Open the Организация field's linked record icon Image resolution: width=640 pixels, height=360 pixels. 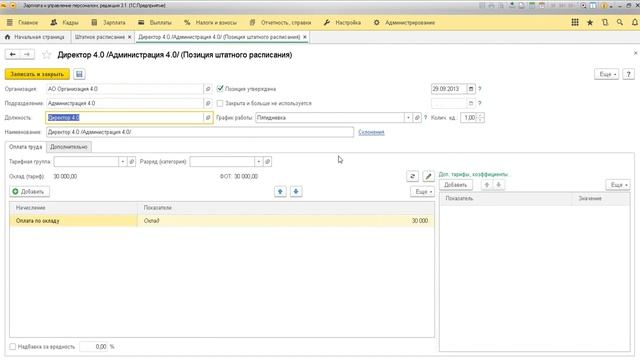pyautogui.click(x=208, y=89)
